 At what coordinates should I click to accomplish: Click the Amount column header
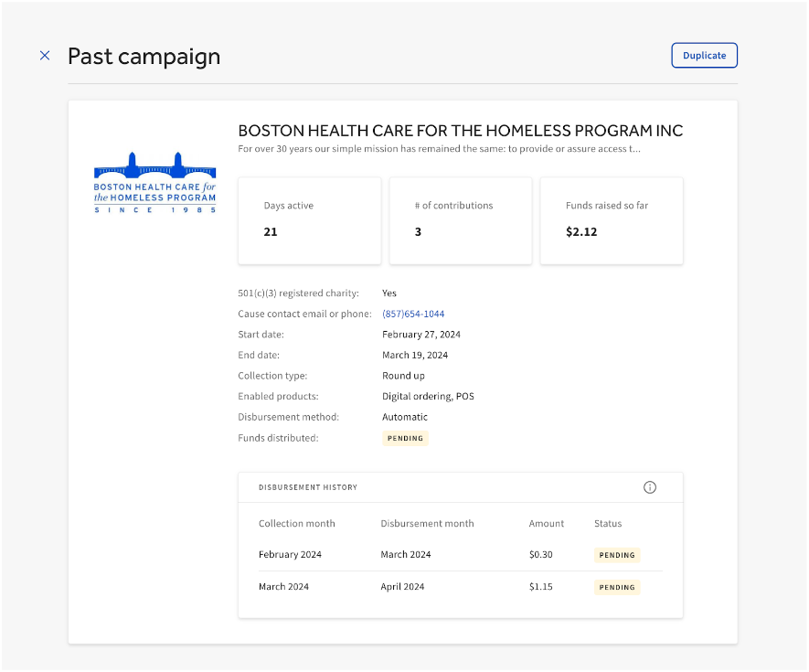(x=547, y=524)
